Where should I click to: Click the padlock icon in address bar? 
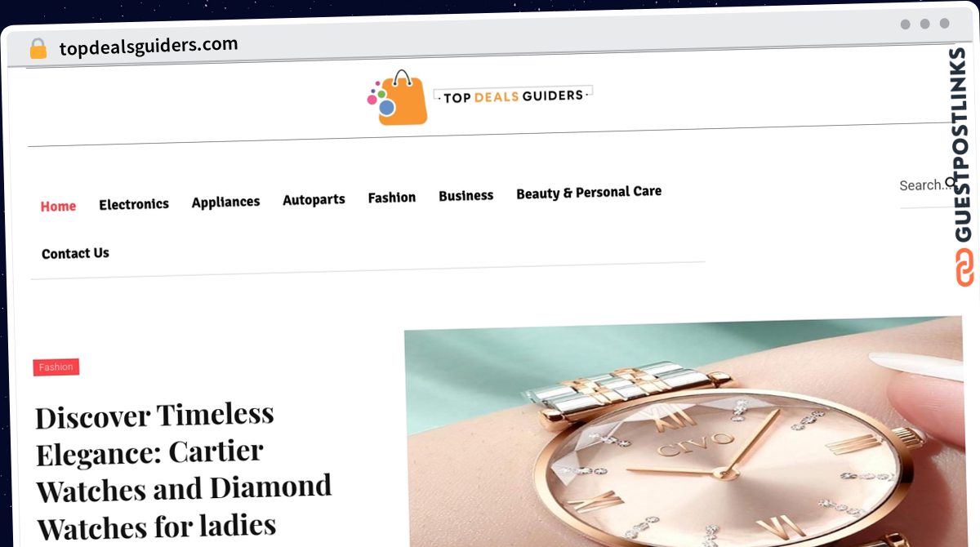(38, 49)
